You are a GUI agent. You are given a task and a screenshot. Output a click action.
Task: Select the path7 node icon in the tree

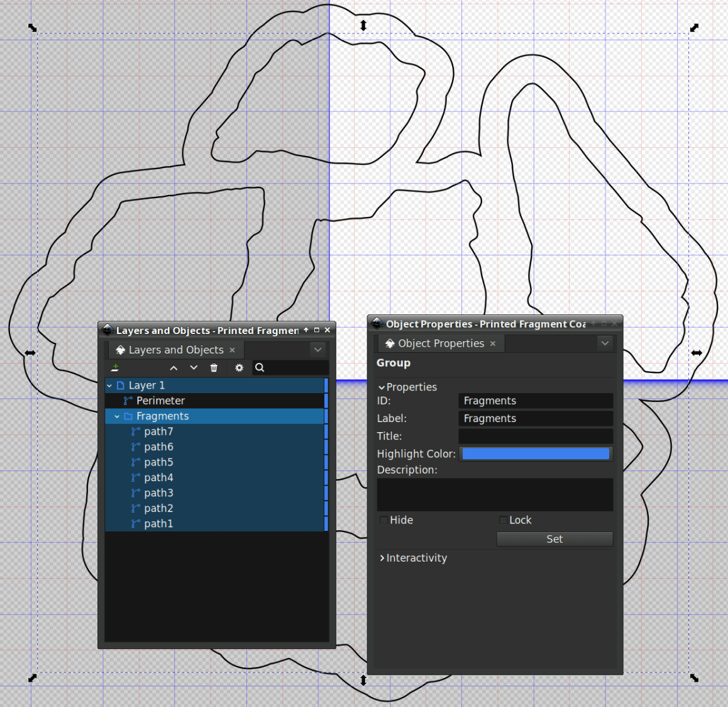[135, 431]
